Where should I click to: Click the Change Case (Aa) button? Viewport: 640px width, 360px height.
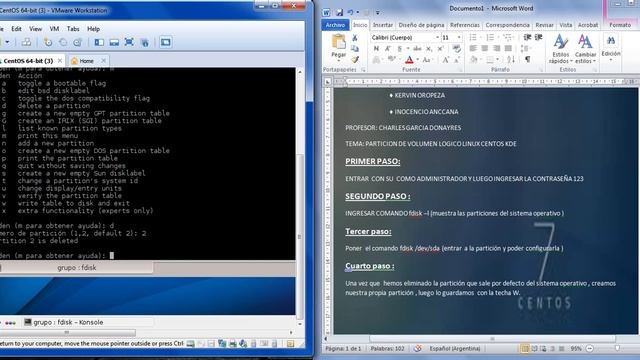tap(427, 60)
